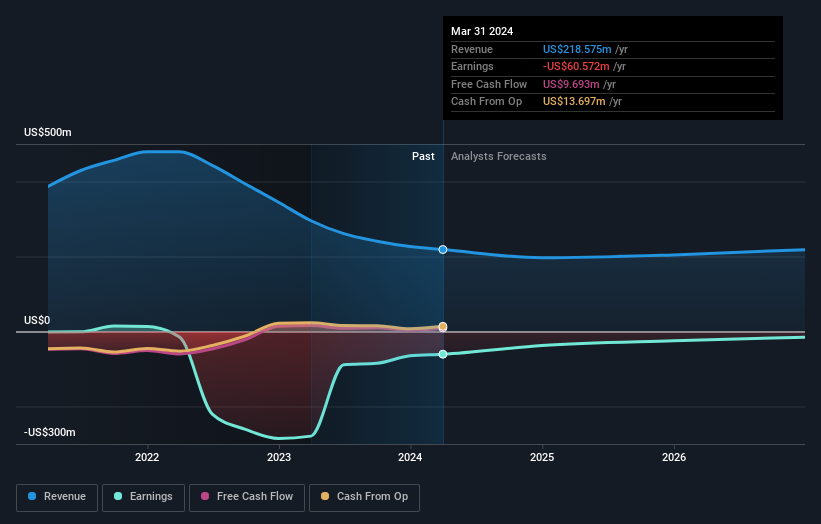821x524 pixels.
Task: Click the US$13.697m cash from op value
Action: [574, 102]
